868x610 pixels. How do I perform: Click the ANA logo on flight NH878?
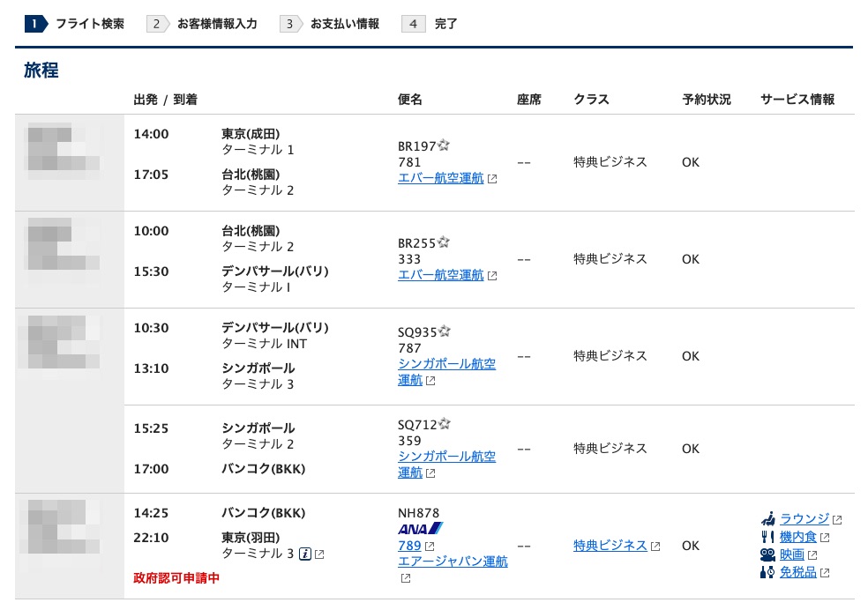[421, 529]
